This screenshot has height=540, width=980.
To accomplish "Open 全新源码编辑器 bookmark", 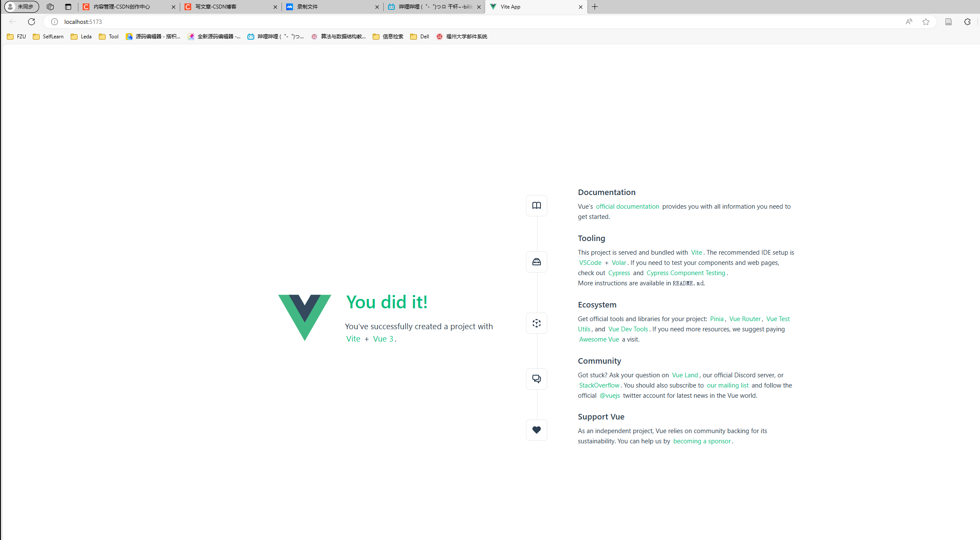I will 214,37.
